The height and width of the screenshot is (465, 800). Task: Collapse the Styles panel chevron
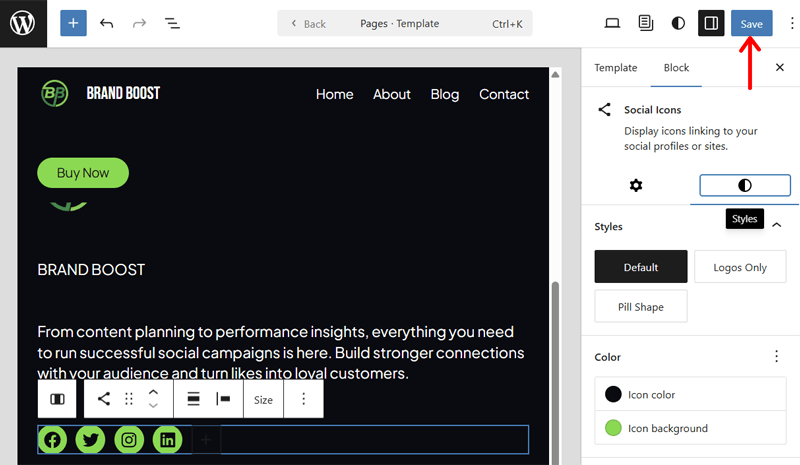[777, 225]
